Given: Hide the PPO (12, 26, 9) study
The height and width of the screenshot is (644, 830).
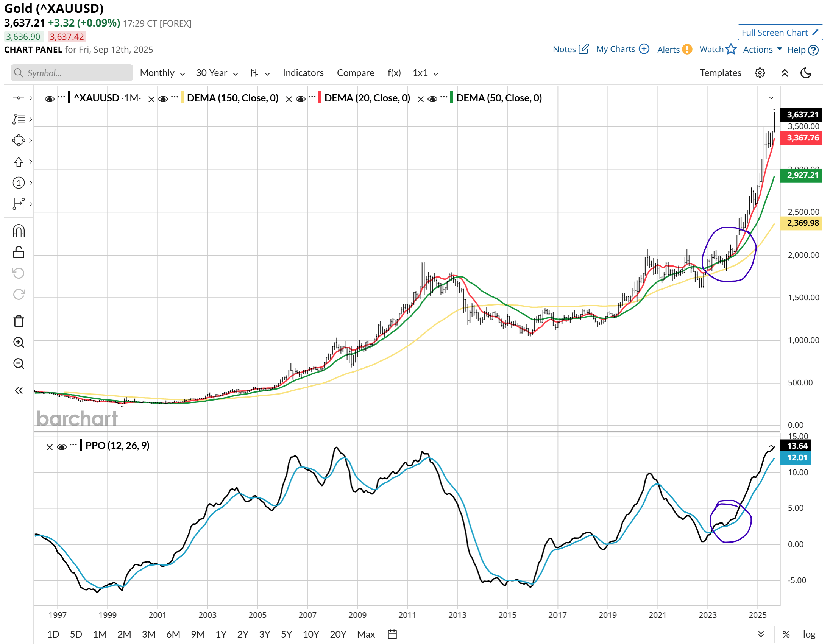Looking at the screenshot, I should [62, 447].
